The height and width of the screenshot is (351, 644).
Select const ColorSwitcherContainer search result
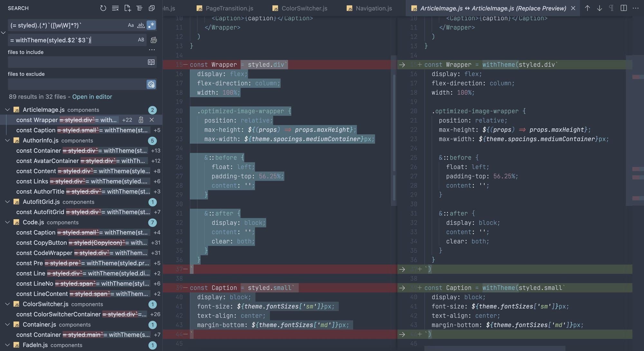(81, 314)
